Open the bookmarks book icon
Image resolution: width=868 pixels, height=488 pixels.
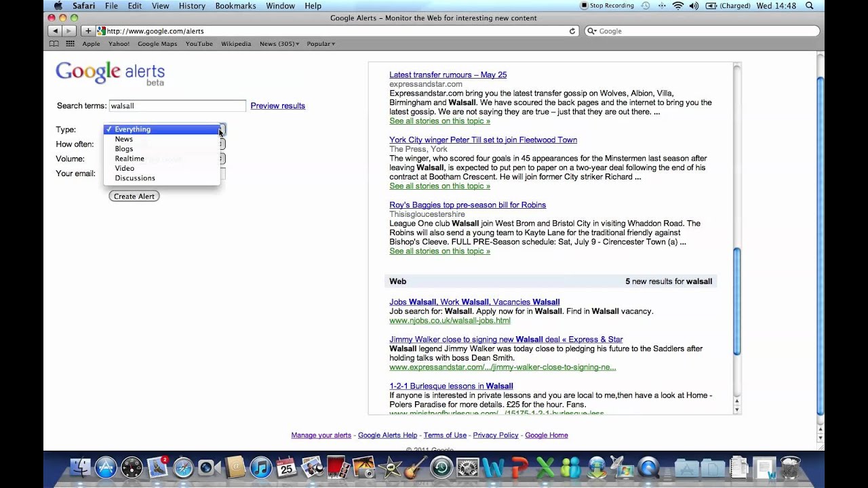coord(54,44)
